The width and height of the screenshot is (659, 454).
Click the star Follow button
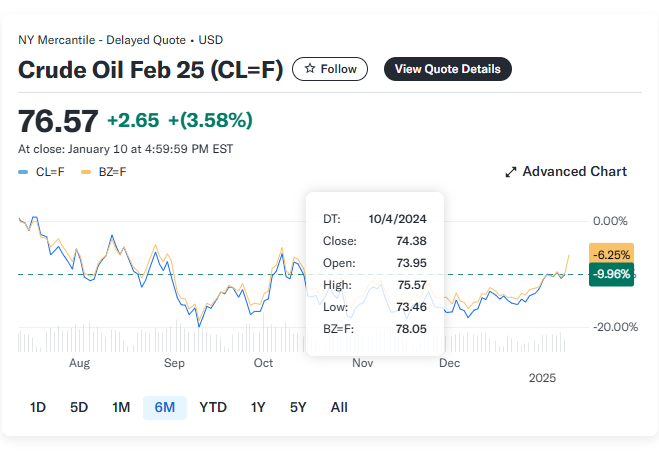[x=330, y=69]
